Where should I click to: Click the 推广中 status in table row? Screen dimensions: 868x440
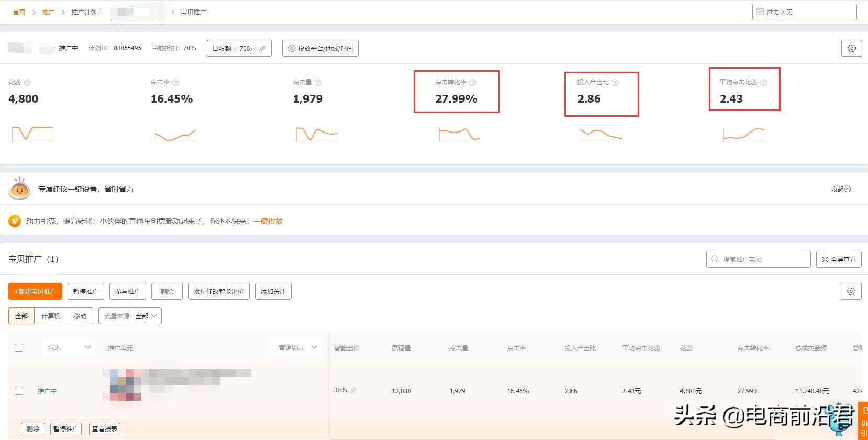[x=47, y=391]
